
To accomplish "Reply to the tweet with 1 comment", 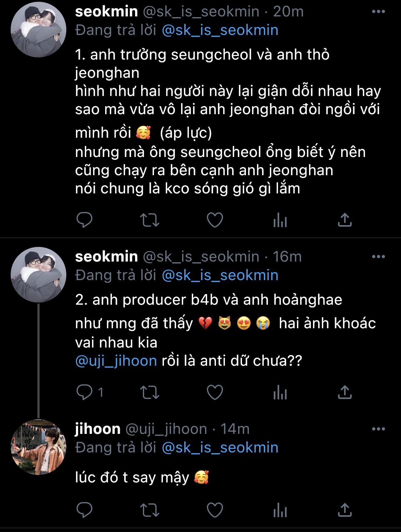I will (84, 392).
